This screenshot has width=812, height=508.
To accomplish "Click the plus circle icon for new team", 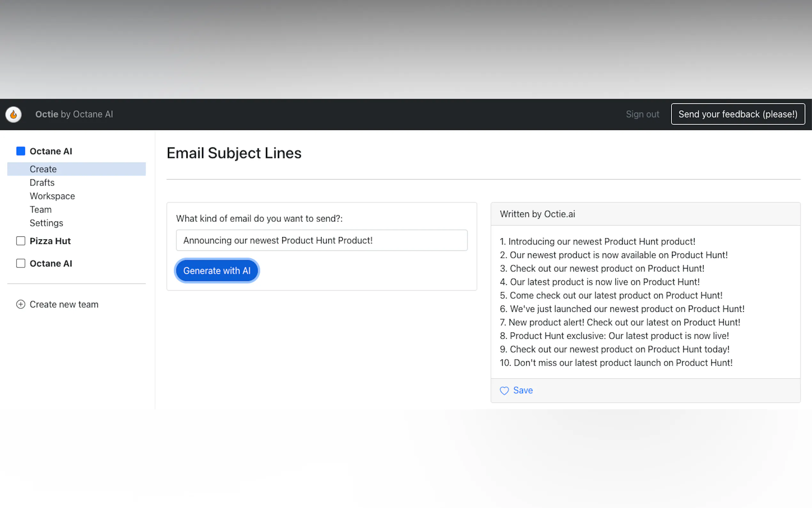I will point(21,305).
